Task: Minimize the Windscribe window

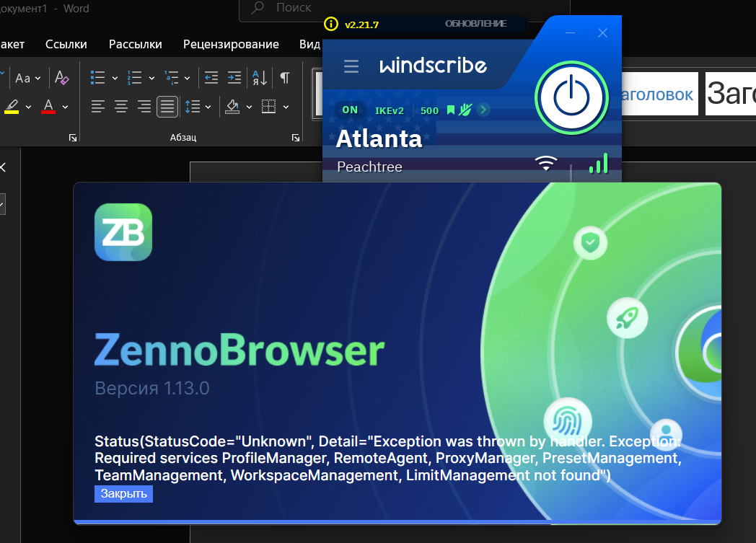Action: (571, 32)
